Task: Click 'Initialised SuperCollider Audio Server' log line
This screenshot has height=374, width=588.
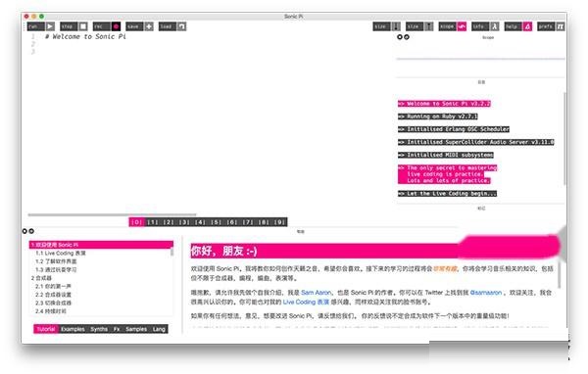Action: [476, 142]
